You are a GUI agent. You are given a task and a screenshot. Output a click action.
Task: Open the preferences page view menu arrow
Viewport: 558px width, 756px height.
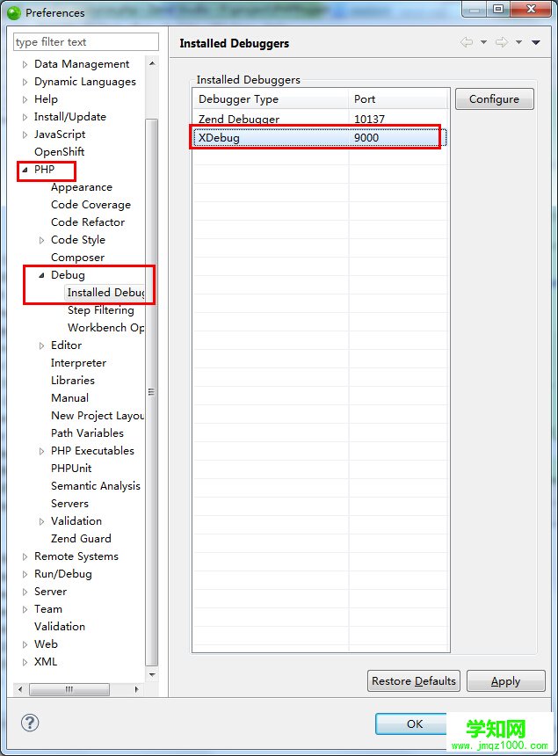pyautogui.click(x=535, y=42)
